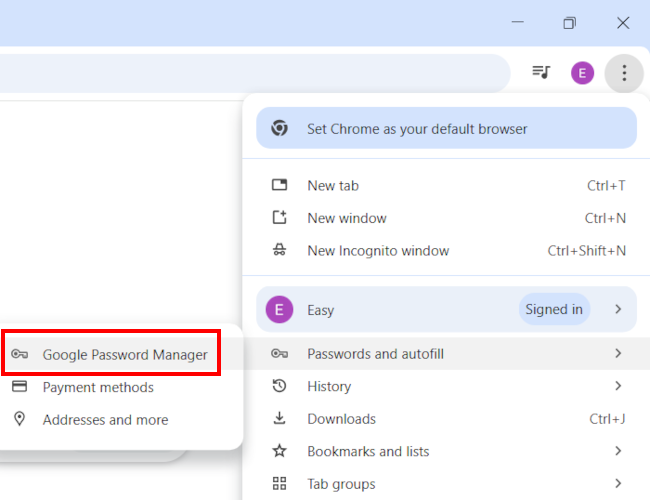Screen dimensions: 650x500
Task: Expand the Tab groups submenu arrow
Action: [618, 483]
